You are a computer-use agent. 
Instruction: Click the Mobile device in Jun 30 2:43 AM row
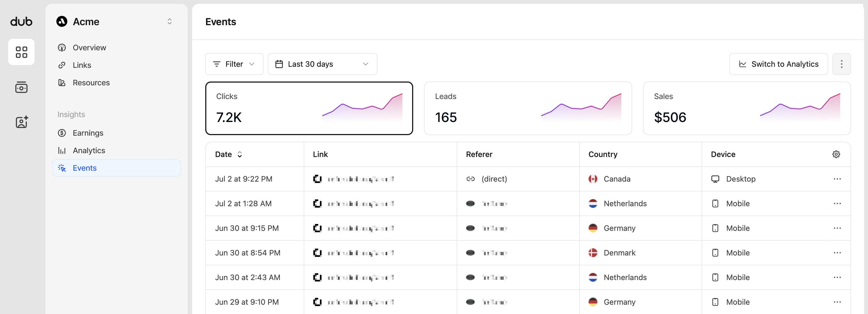pos(737,277)
